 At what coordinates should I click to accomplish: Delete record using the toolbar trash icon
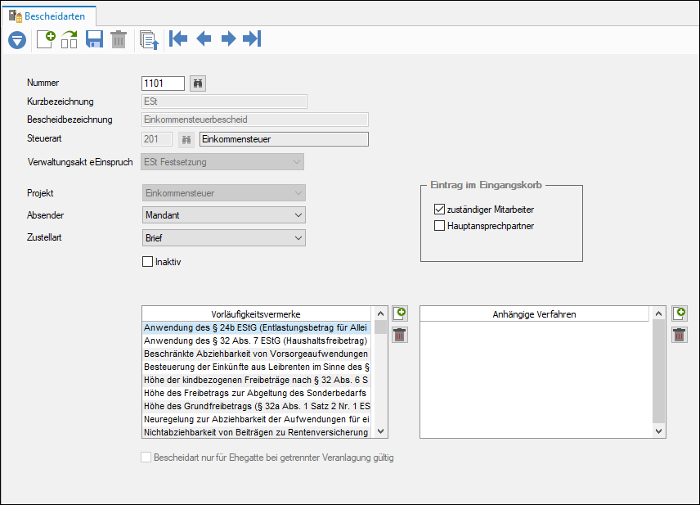[118, 39]
